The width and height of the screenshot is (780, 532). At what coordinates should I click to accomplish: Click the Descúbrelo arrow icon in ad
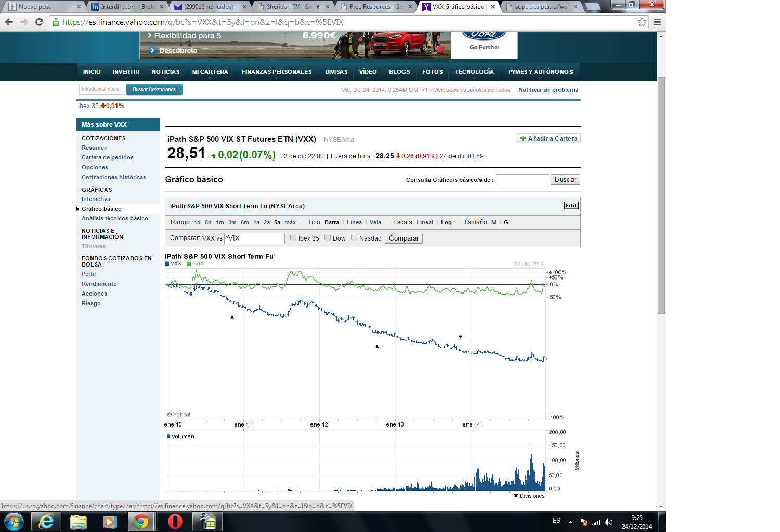coord(152,50)
